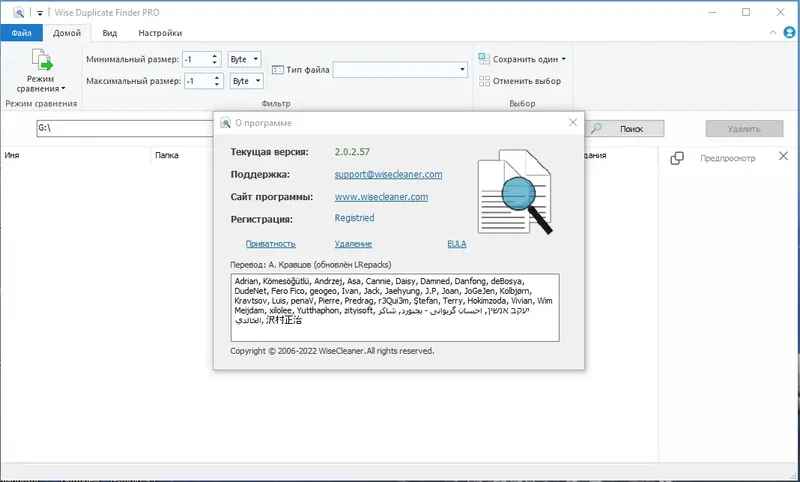This screenshot has height=482, width=800.
Task: Increase the Минимальный размер value
Action: [215, 56]
